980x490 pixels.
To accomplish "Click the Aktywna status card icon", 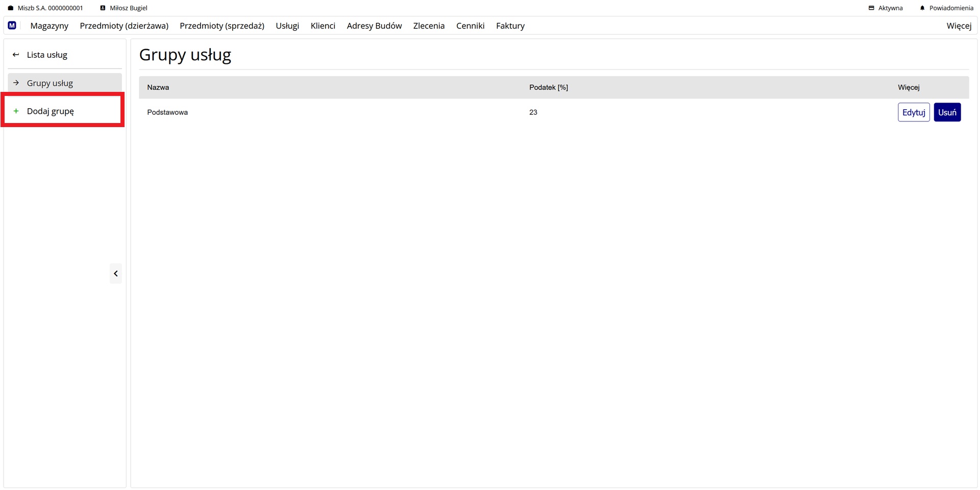I will coord(871,8).
